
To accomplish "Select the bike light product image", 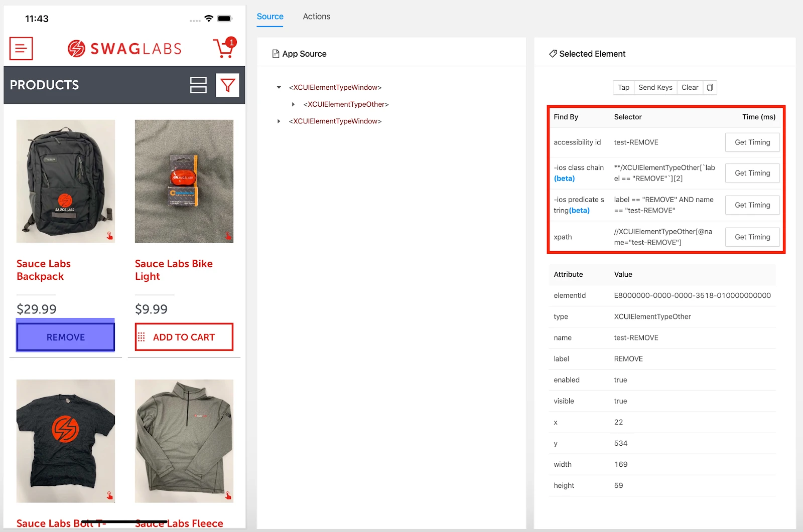I will 184,181.
